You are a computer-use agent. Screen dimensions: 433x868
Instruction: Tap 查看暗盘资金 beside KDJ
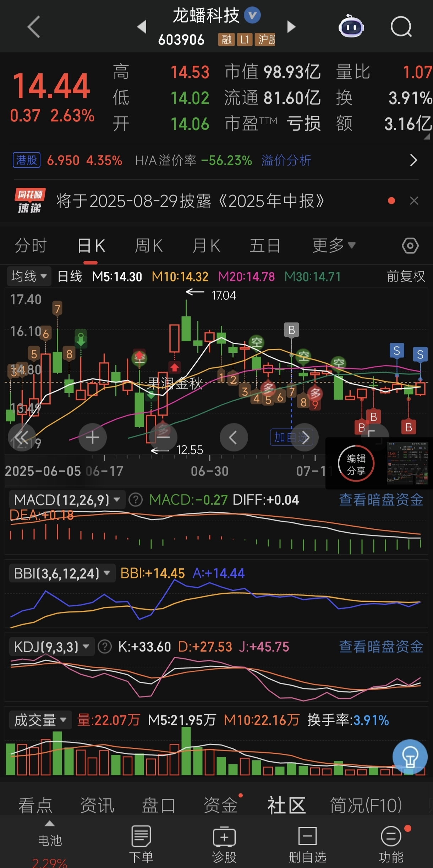coord(381,647)
